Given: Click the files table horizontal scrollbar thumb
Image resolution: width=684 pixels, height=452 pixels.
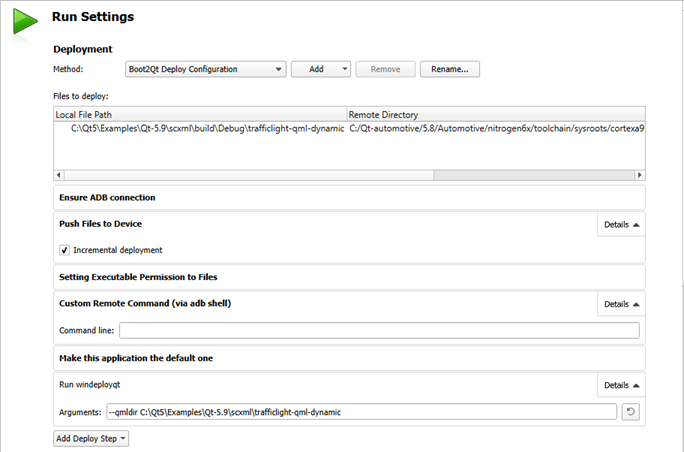Looking at the screenshot, I should click(x=250, y=175).
